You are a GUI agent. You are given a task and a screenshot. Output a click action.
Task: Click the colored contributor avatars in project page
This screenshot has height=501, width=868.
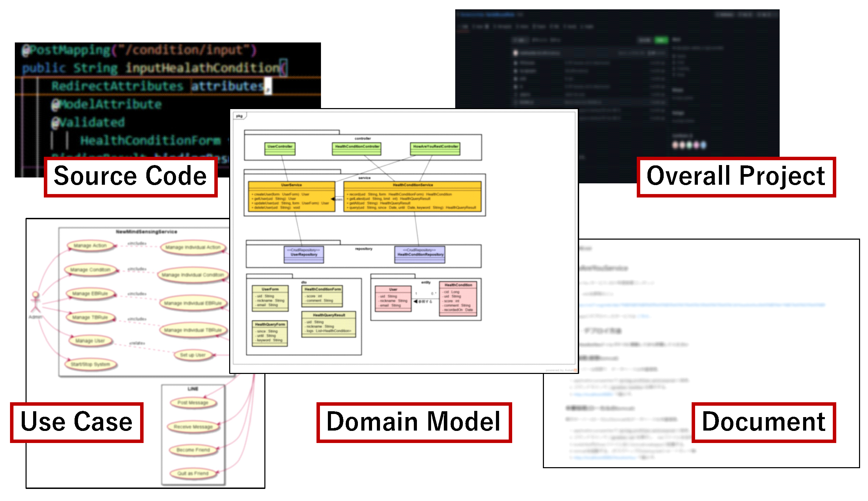pos(689,145)
